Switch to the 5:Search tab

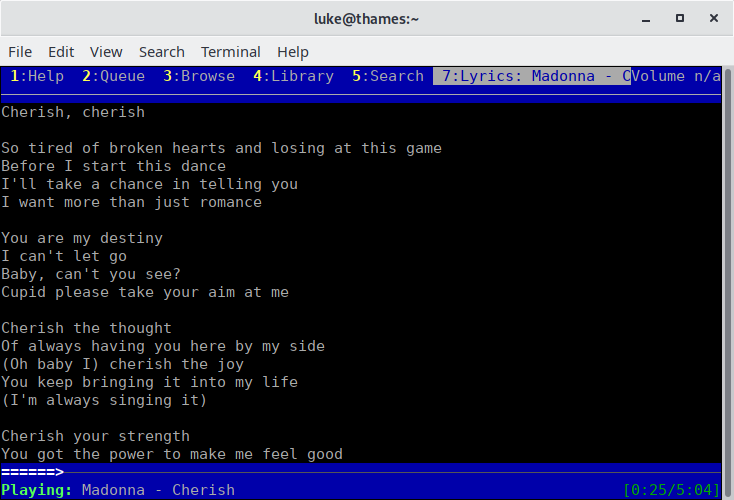point(388,76)
